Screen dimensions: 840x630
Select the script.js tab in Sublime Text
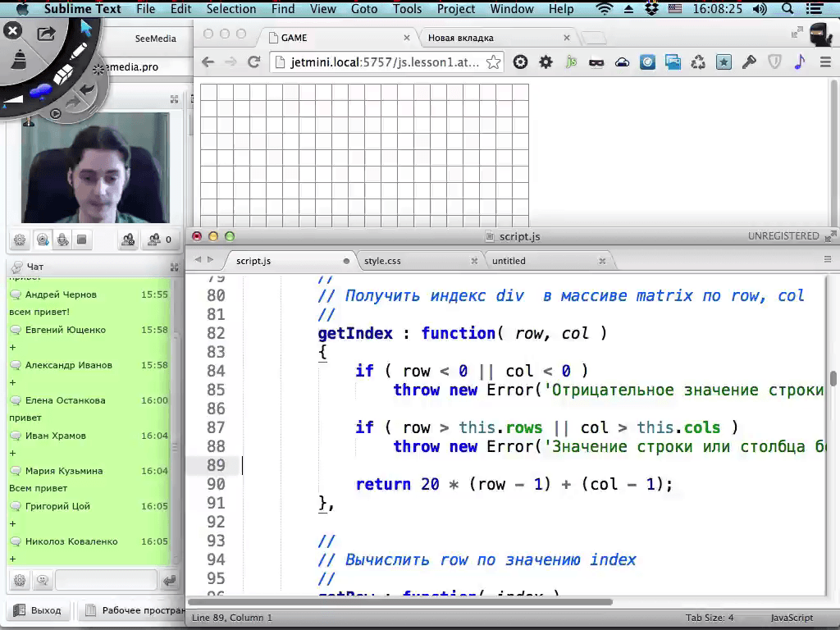pos(290,261)
